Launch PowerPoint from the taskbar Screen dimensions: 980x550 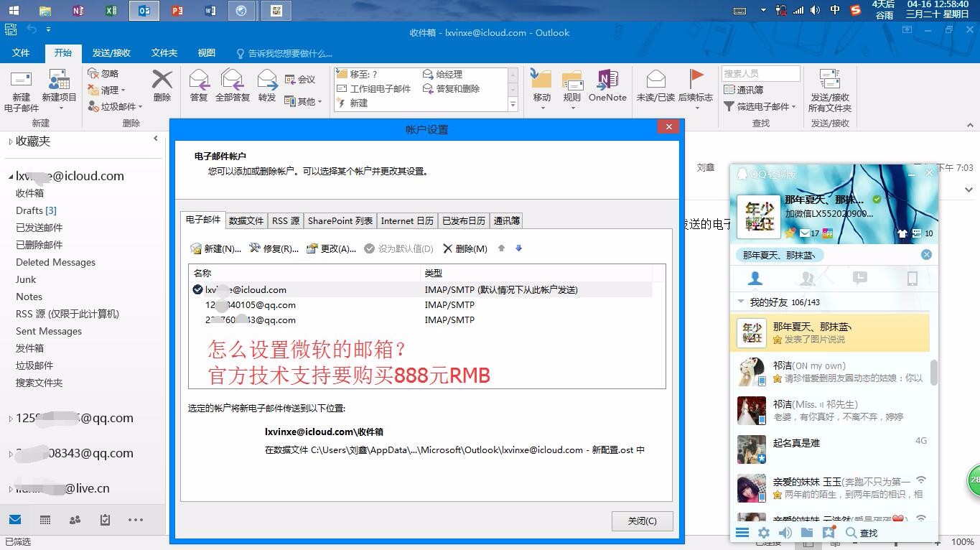(176, 10)
